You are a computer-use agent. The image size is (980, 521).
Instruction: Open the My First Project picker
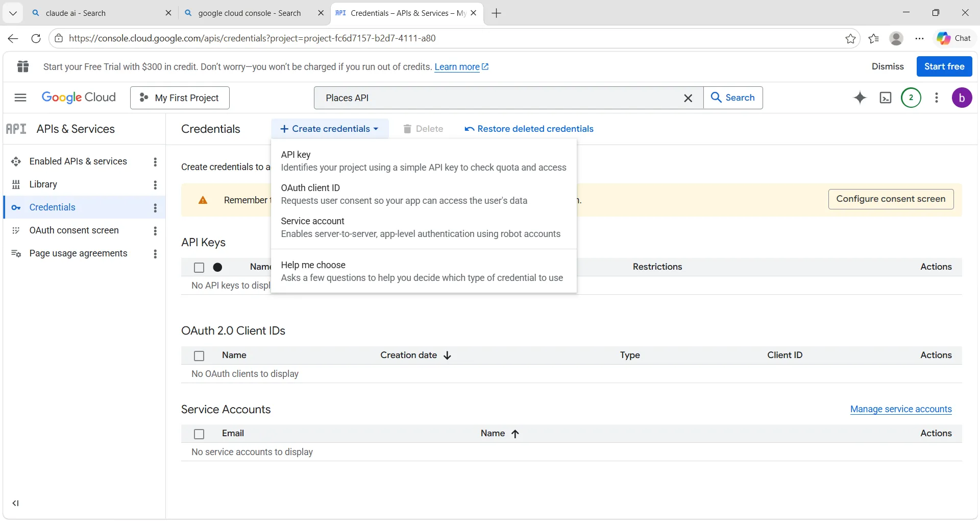[180, 98]
